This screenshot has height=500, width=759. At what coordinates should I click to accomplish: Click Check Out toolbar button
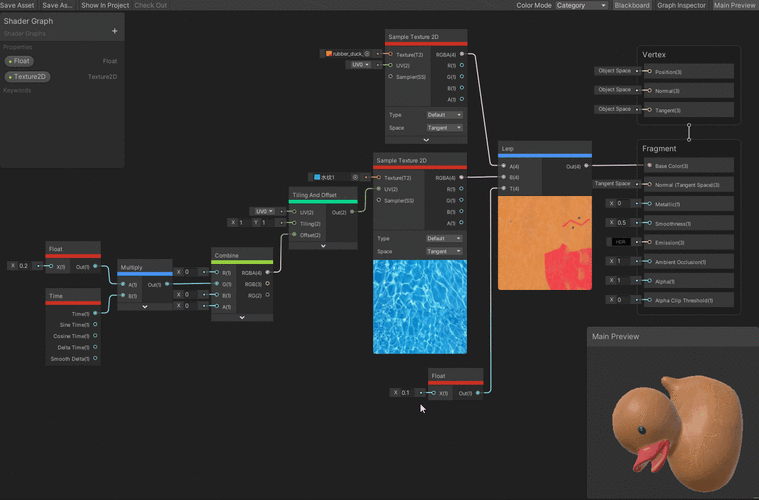coord(151,5)
